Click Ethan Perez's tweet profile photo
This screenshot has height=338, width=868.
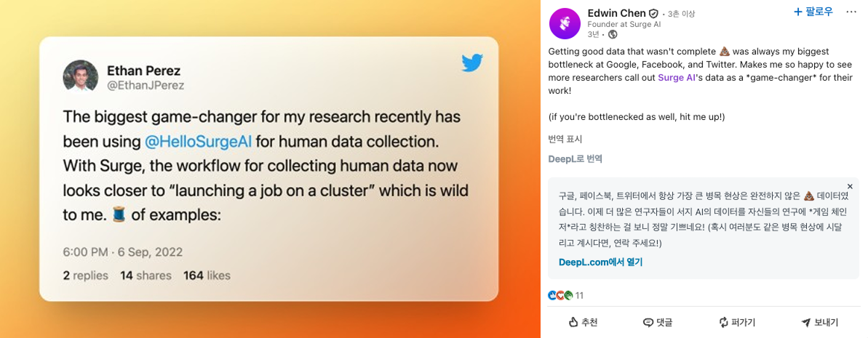[81, 77]
